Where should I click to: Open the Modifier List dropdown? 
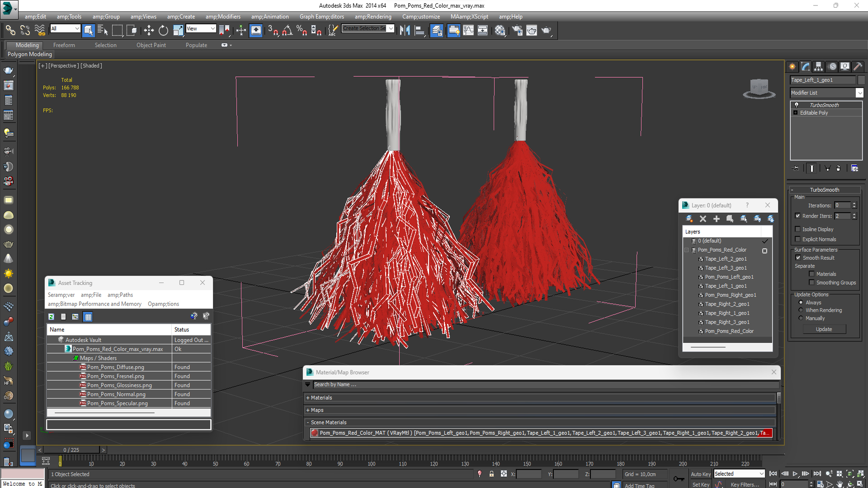[859, 93]
